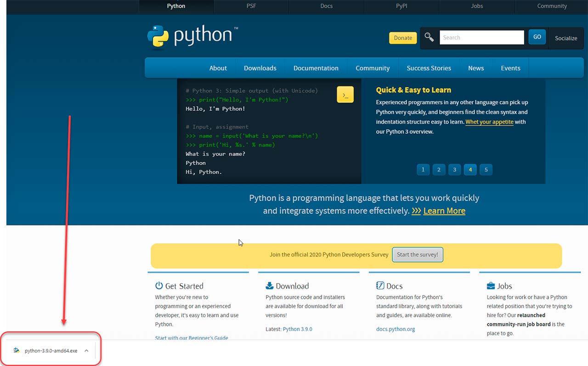Open the downloaded python-3.9.0-amd64.exe file
The height and width of the screenshot is (366, 588).
click(51, 350)
